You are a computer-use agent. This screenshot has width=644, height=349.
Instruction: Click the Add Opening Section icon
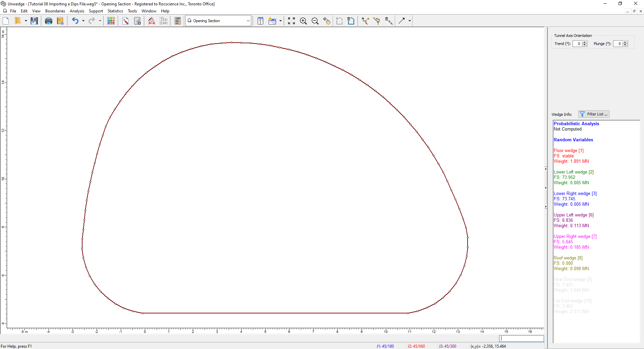pyautogui.click(x=339, y=21)
